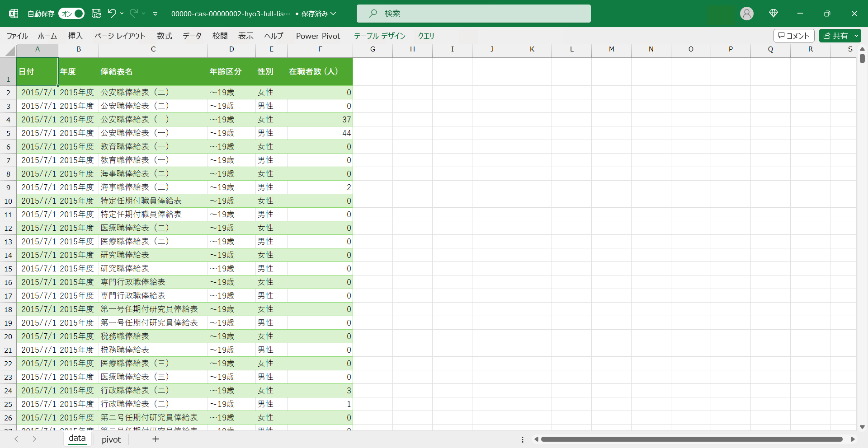868x448 pixels.
Task: Expand the Undo history dropdown arrow
Action: [122, 14]
